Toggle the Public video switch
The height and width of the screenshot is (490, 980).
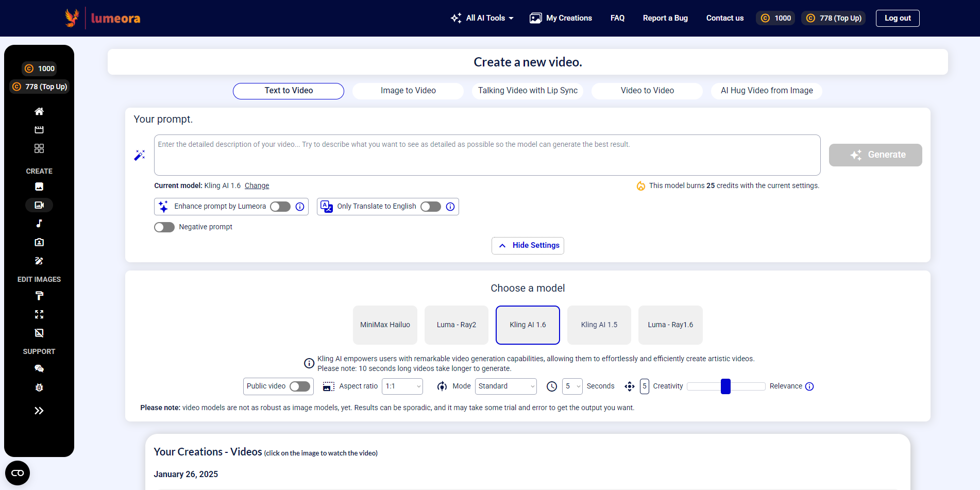pos(300,386)
